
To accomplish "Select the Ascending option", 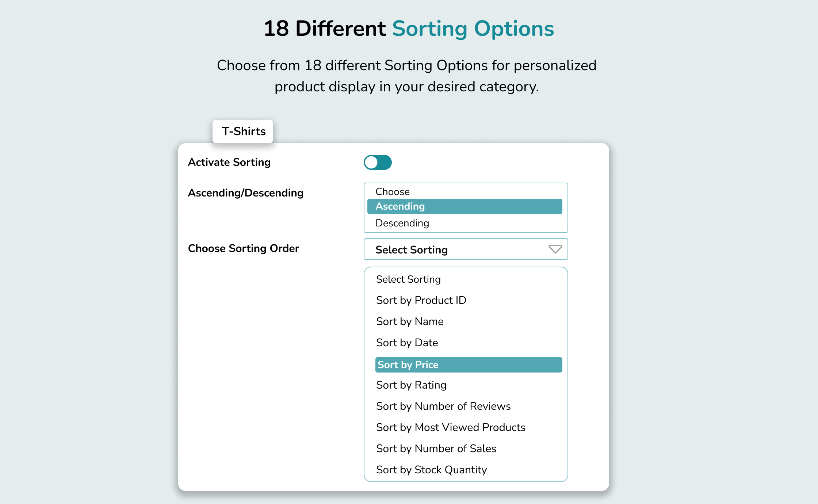I will pyautogui.click(x=464, y=206).
